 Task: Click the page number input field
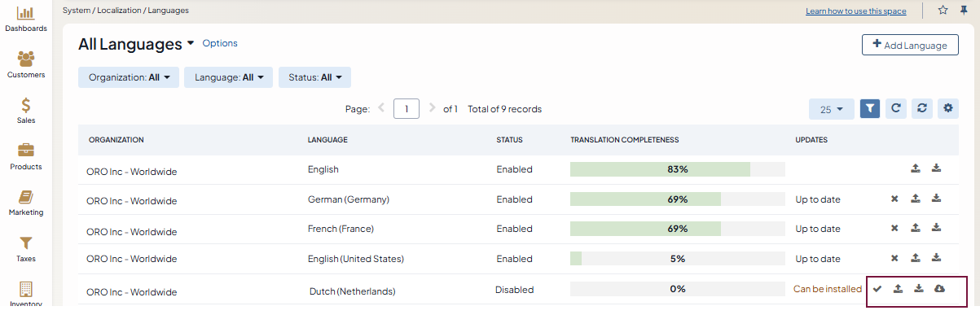point(406,109)
